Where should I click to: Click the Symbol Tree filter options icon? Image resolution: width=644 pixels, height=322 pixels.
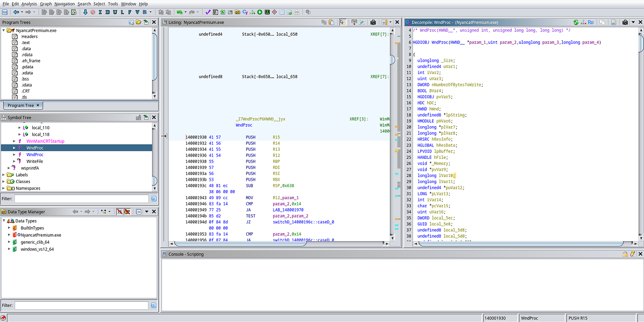tap(153, 199)
